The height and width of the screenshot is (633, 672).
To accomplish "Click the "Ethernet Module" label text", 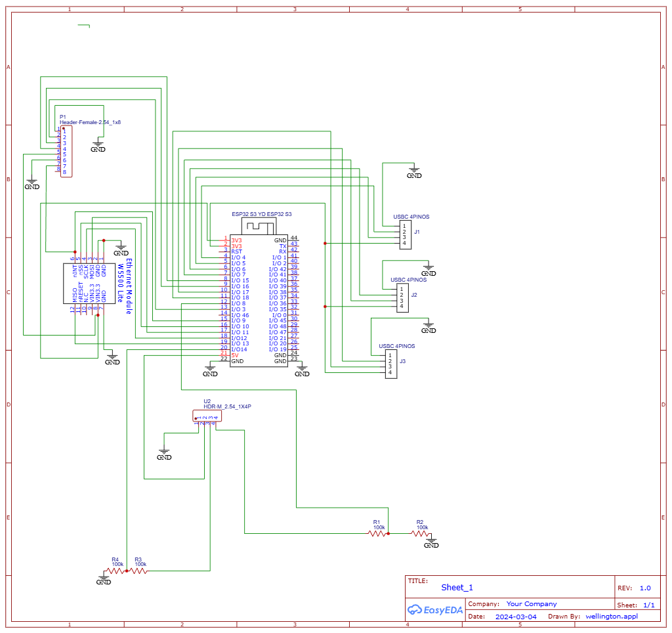I will pyautogui.click(x=129, y=286).
